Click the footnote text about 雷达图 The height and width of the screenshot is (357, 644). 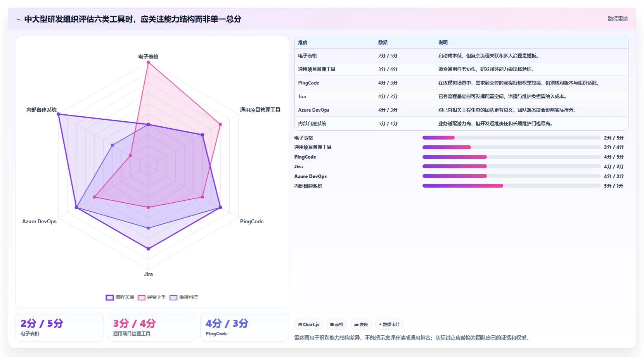coord(411,338)
